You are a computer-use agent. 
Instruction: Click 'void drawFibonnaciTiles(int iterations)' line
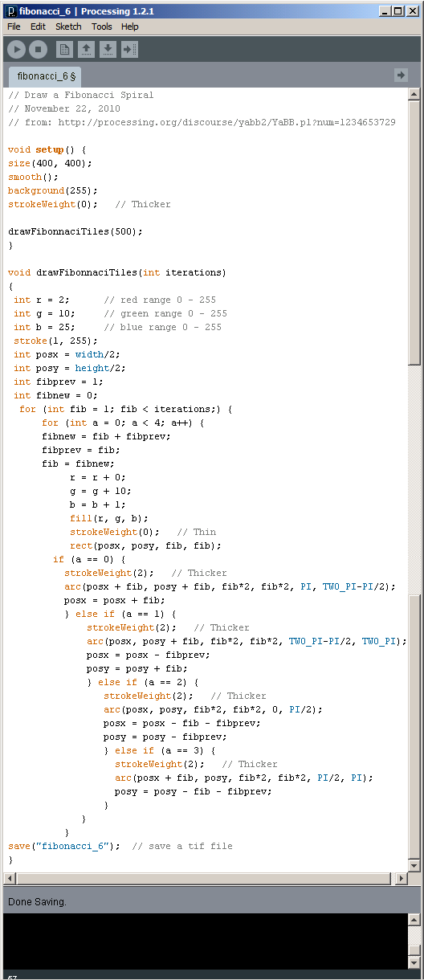pyautogui.click(x=117, y=272)
